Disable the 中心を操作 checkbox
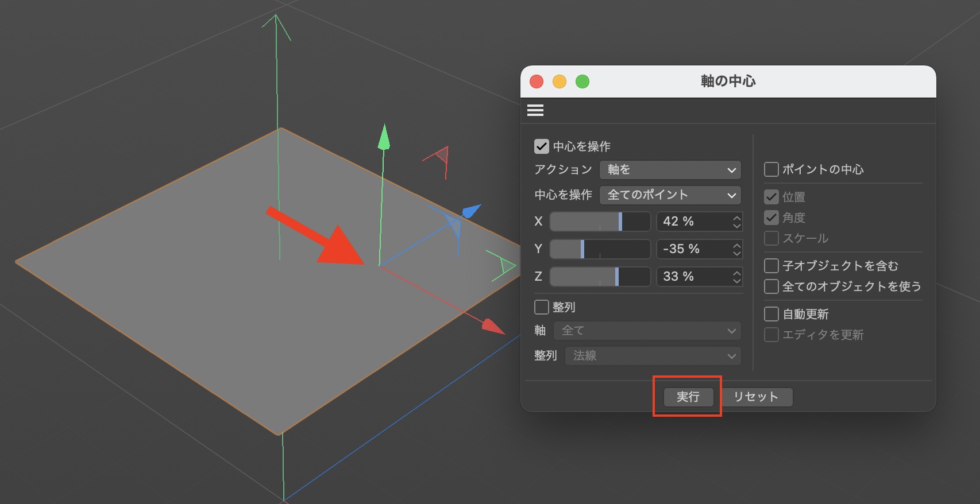The width and height of the screenshot is (980, 504). click(541, 146)
